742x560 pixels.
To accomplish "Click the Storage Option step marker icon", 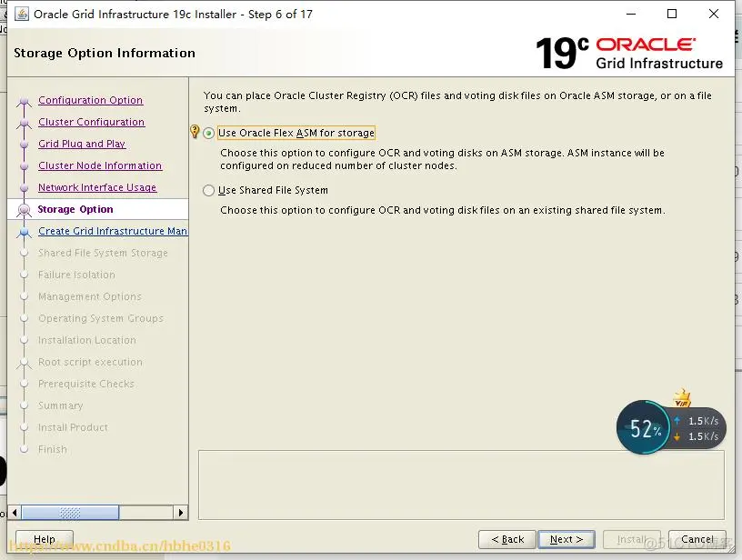I will point(25,209).
